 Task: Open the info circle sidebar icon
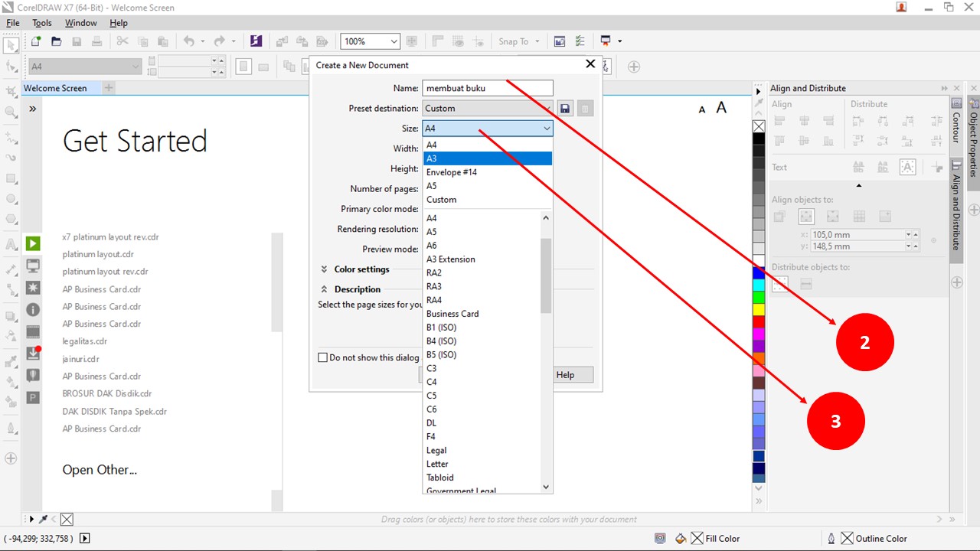33,310
